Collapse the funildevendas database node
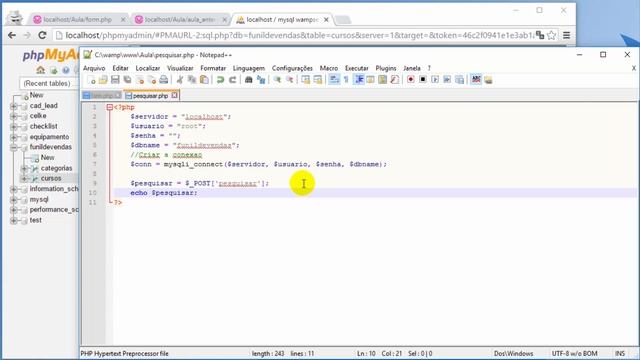Screen dimensions: 640x360 [x=13, y=147]
